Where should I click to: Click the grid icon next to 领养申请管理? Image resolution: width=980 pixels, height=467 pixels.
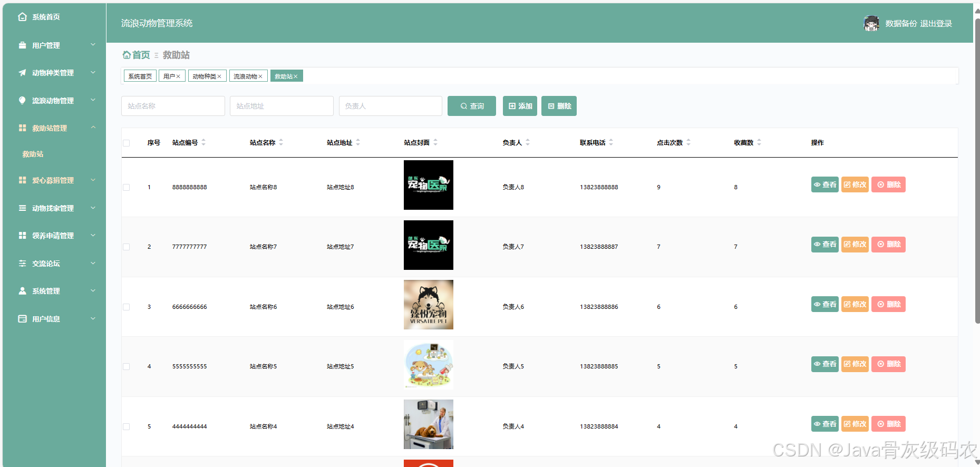[22, 236]
